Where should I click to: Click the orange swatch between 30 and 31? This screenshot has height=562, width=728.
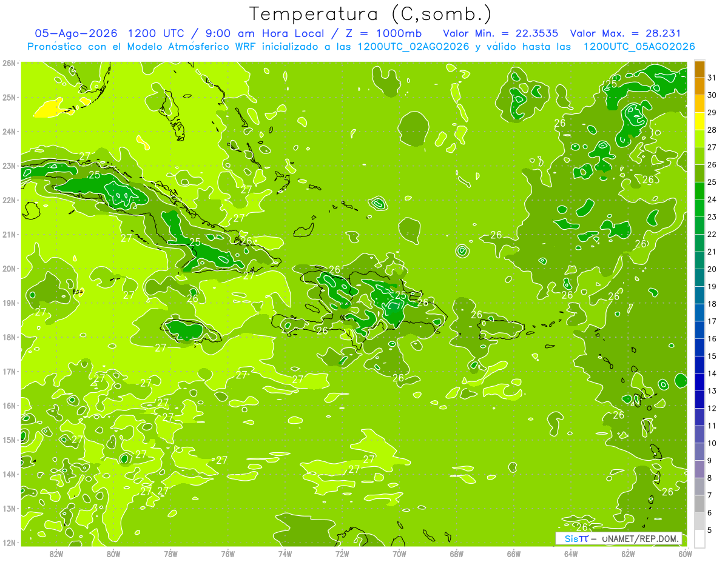(x=699, y=87)
